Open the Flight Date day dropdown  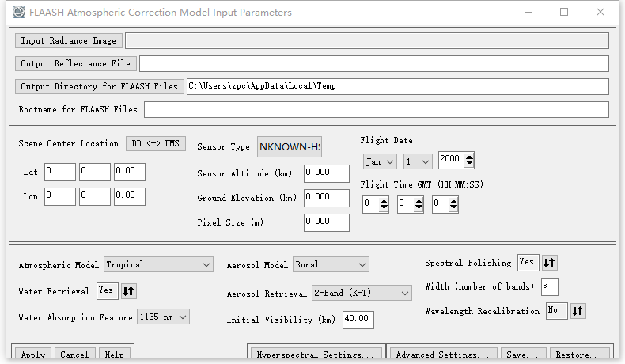click(x=418, y=161)
